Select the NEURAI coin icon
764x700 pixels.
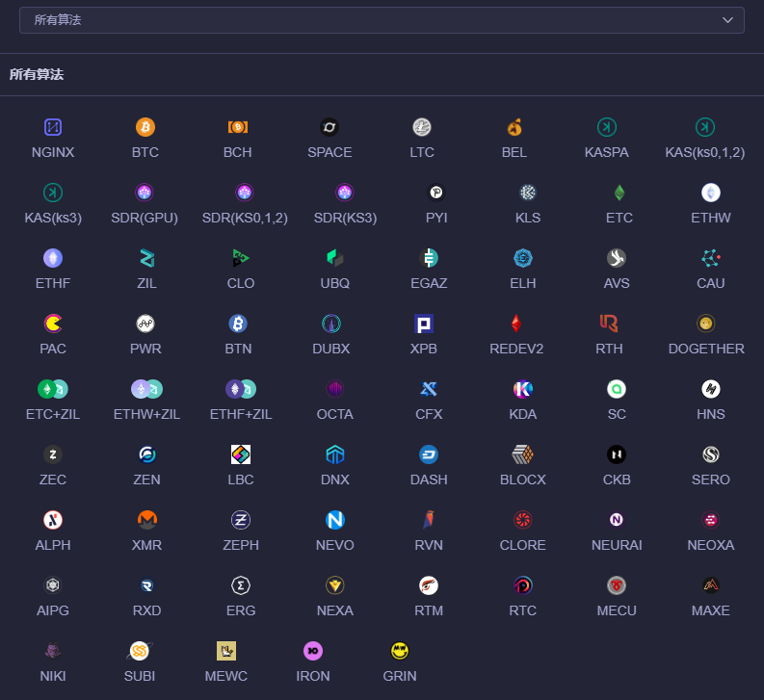point(617,520)
